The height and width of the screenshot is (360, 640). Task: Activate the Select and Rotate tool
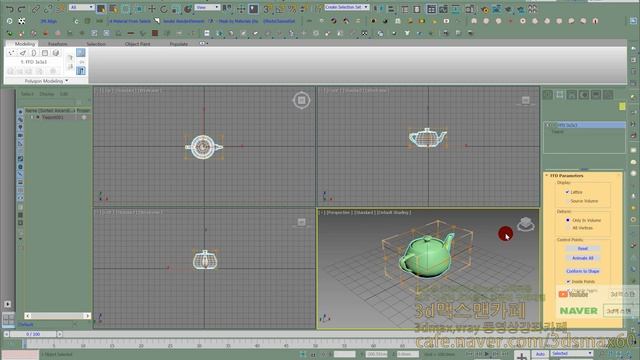[x=164, y=9]
